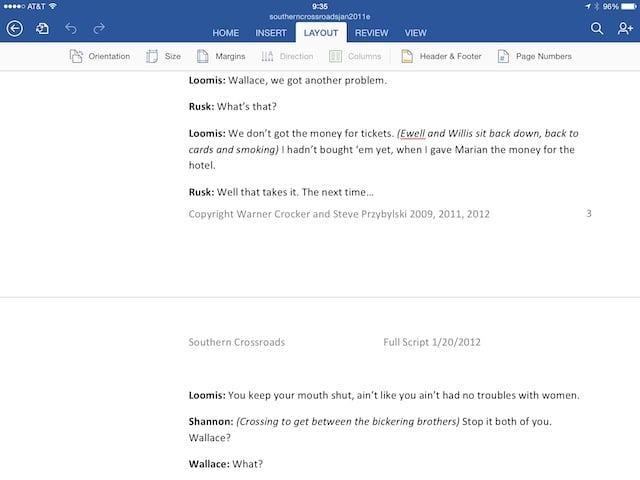Click the Header & Footer page icon
Screen dimensions: 640x480
pos(407,56)
